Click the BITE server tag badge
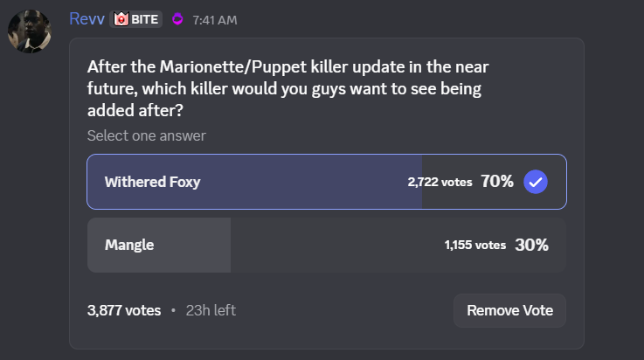 136,19
